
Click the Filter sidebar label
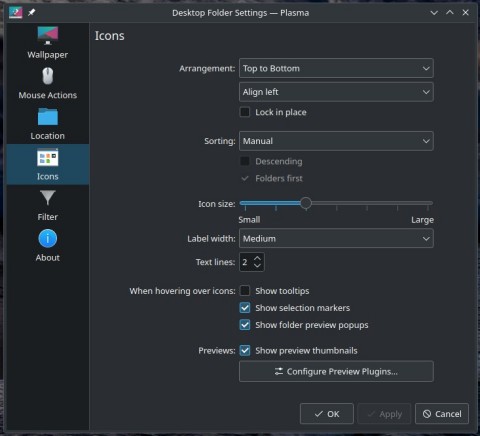click(48, 217)
